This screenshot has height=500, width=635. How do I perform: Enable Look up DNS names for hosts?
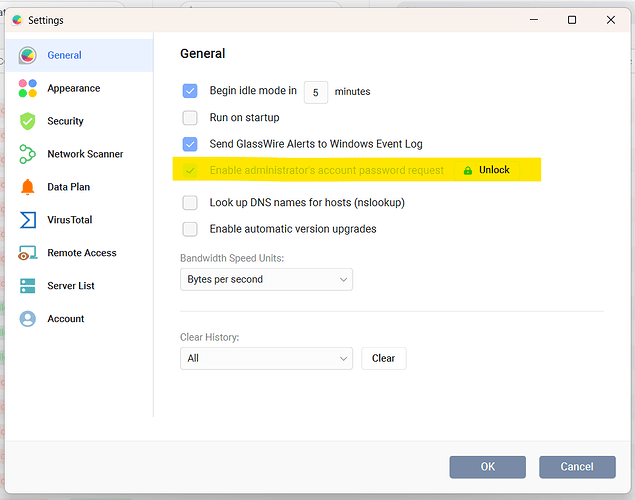click(190, 202)
